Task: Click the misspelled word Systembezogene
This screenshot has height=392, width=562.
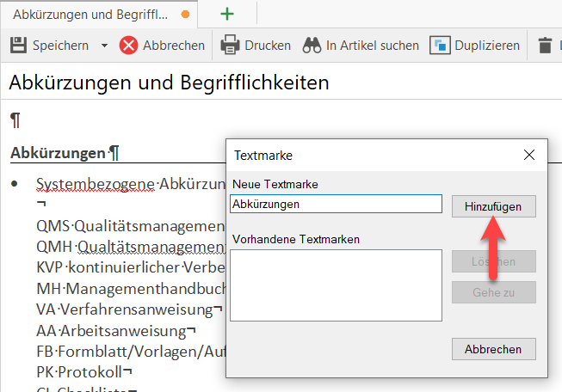Action: (95, 184)
